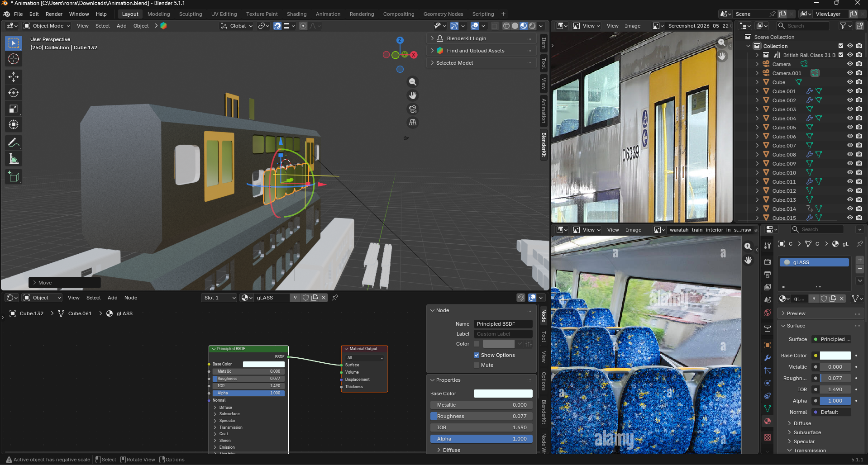The height and width of the screenshot is (465, 868).
Task: Click the Surface shader Principled button
Action: click(x=832, y=339)
